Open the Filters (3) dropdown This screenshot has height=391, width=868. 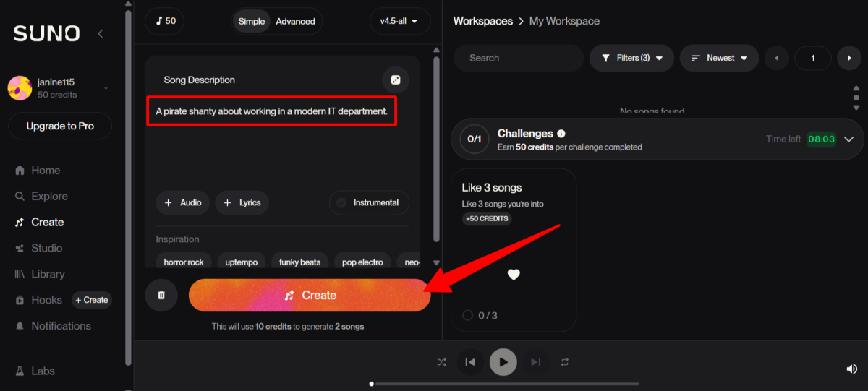click(x=632, y=58)
